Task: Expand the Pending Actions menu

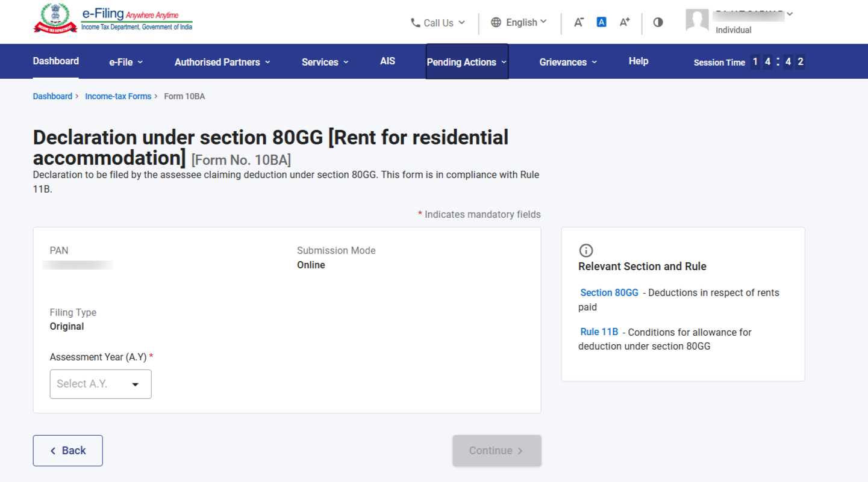Action: pyautogui.click(x=467, y=62)
